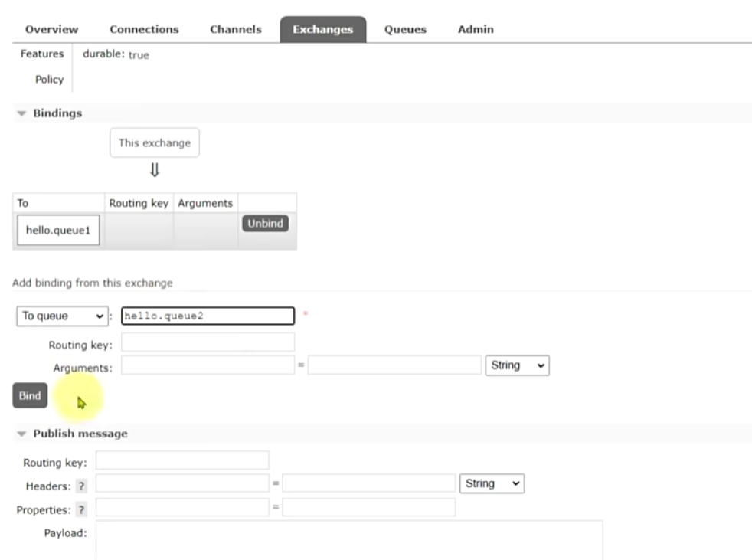Open the Arguments String type dropdown
Viewport: 752px width, 560px height.
click(517, 365)
